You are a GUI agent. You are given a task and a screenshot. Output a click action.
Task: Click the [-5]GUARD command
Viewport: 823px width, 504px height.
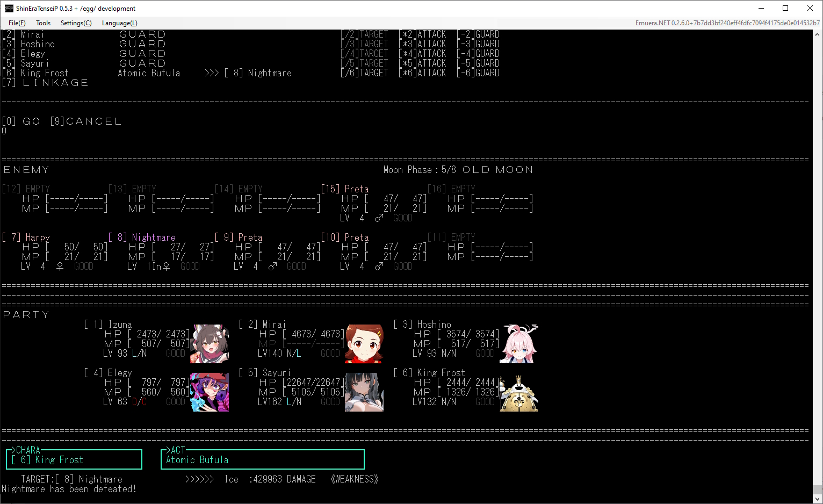(x=478, y=63)
